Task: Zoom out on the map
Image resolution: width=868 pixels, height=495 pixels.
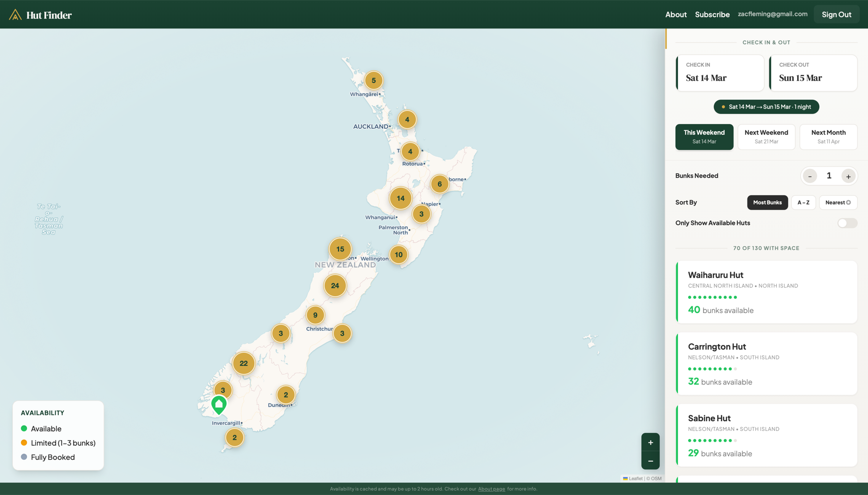Action: click(x=650, y=461)
